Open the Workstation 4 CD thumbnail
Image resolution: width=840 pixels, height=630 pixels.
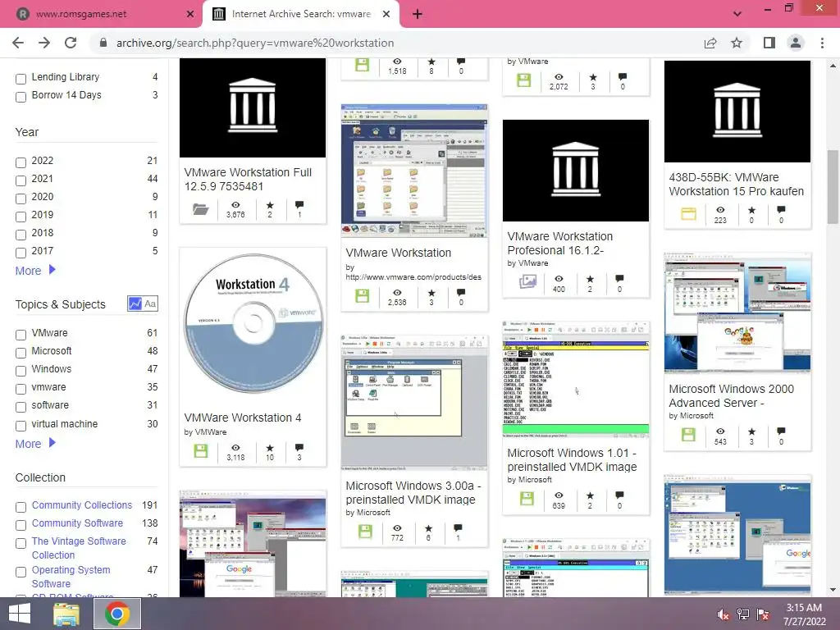click(253, 323)
